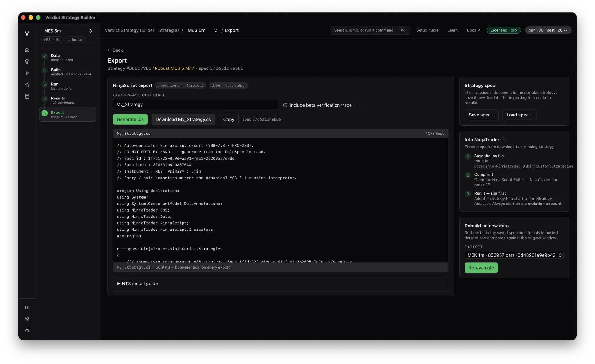Viewport: 595px width, 364px height.
Task: Switch theme with the sun icon
Action: pyautogui.click(x=27, y=319)
